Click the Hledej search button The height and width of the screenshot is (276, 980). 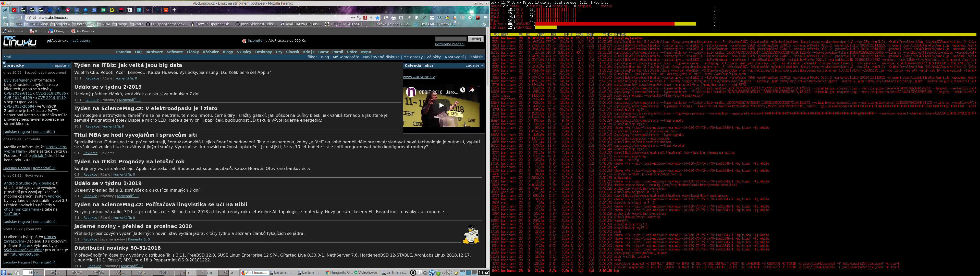475,39
